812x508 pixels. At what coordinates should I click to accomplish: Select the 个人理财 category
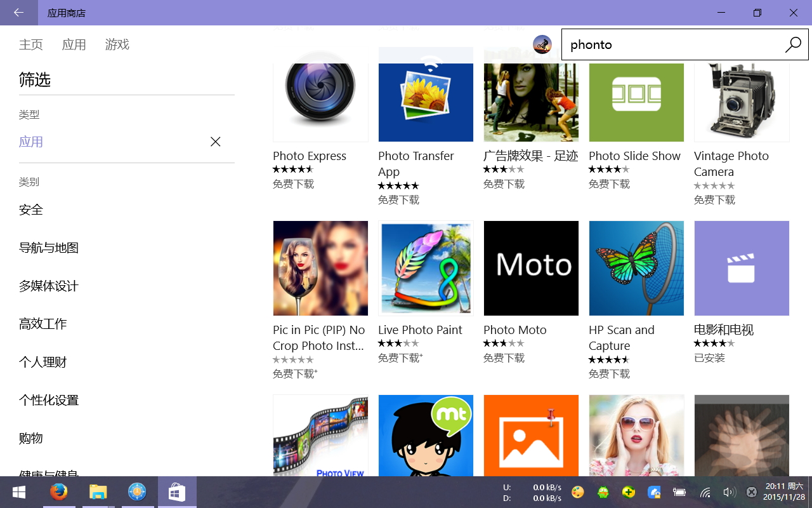click(43, 362)
